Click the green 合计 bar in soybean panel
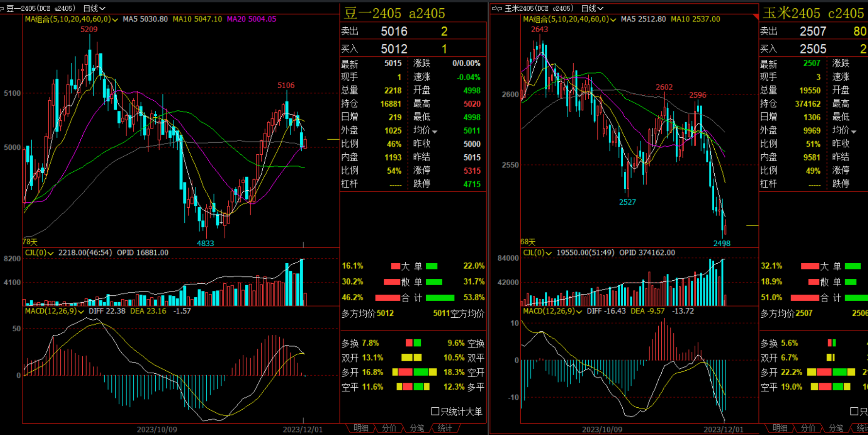 440,298
